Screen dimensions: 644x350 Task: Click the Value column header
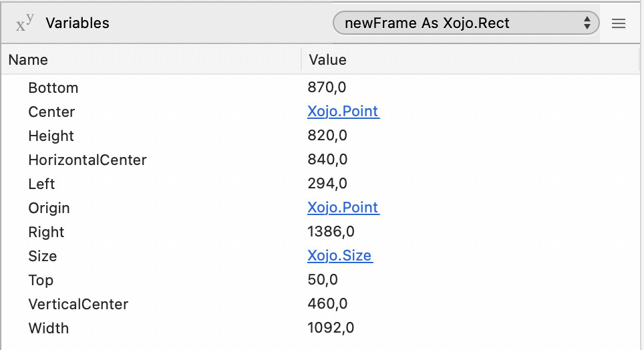(x=328, y=59)
